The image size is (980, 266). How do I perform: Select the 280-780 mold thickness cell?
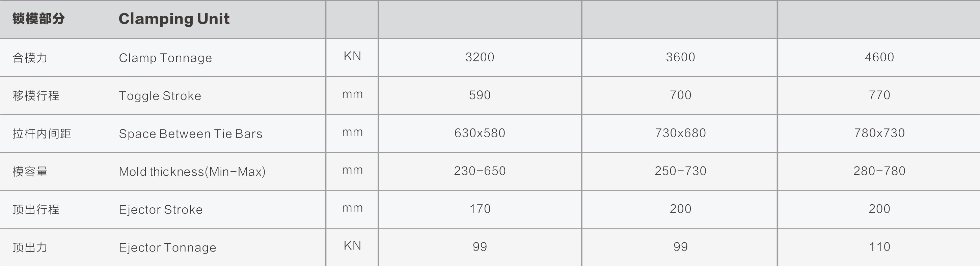pos(879,171)
